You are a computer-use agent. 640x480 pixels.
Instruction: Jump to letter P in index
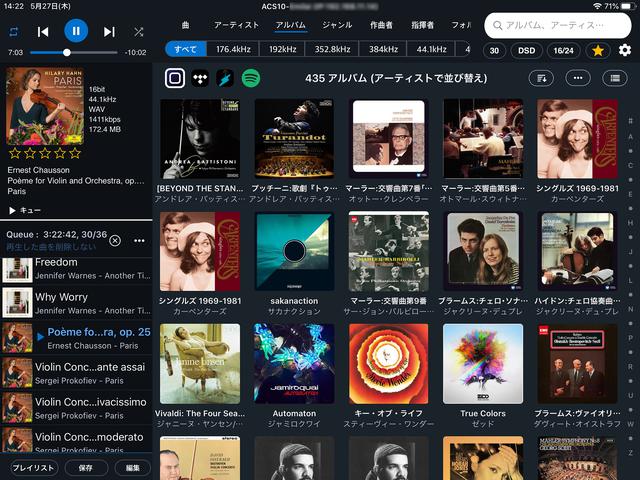[x=631, y=338]
